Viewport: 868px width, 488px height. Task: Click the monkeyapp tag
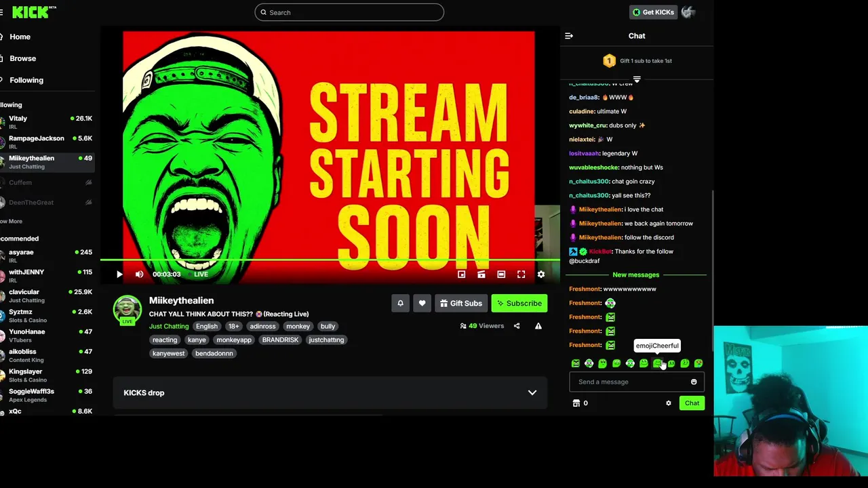click(x=234, y=340)
